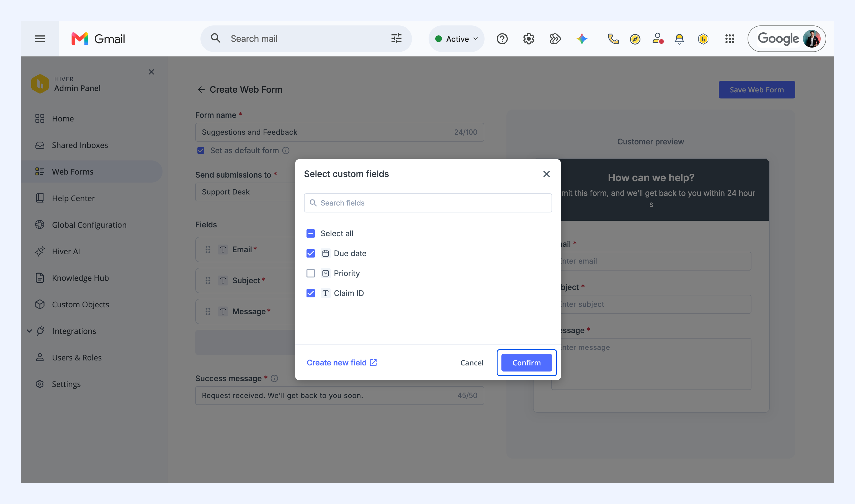
Task: Close the Select custom fields dialog
Action: [x=546, y=174]
